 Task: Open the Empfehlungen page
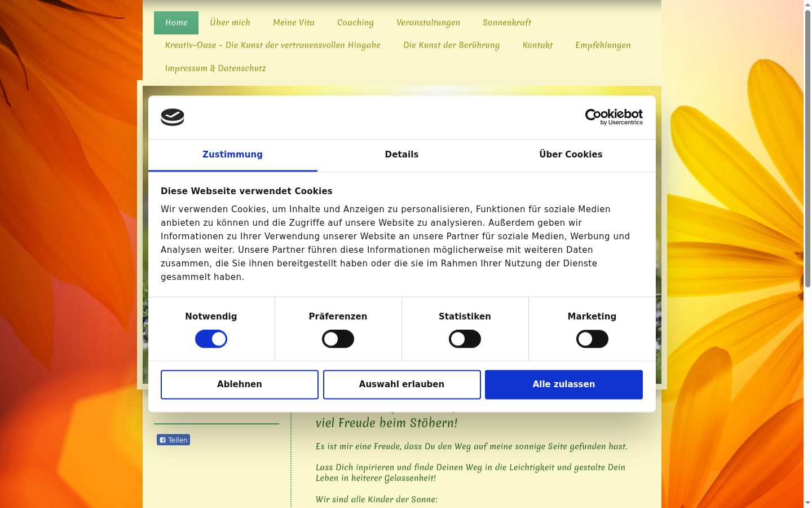[603, 45]
